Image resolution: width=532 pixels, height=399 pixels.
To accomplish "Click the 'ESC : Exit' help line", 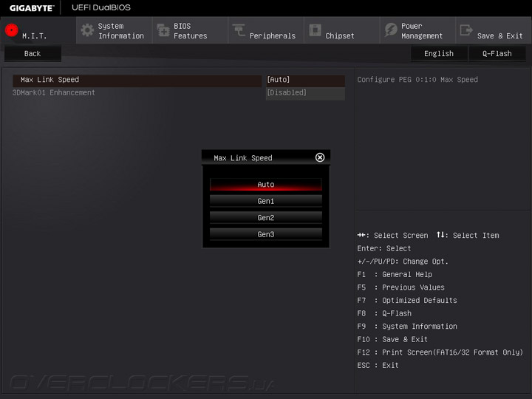I will (378, 366).
